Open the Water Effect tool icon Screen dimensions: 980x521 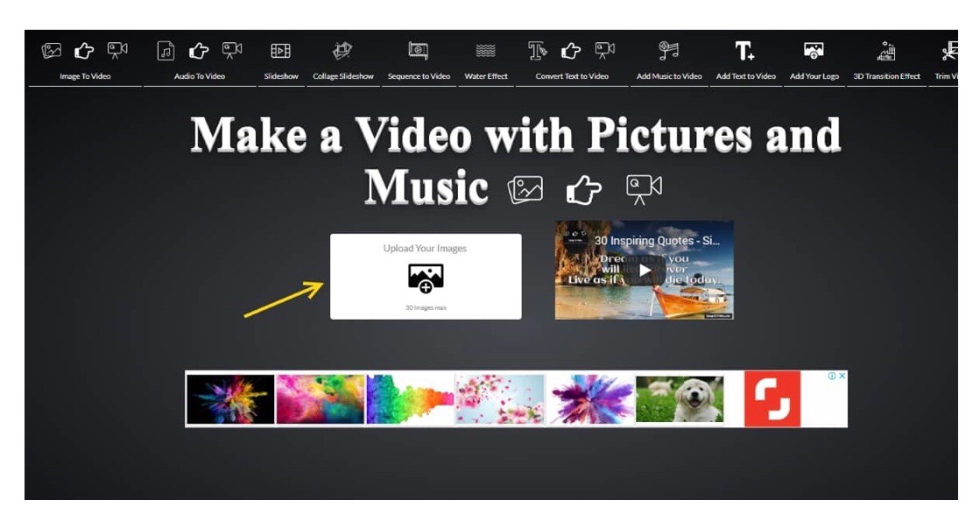pos(485,52)
